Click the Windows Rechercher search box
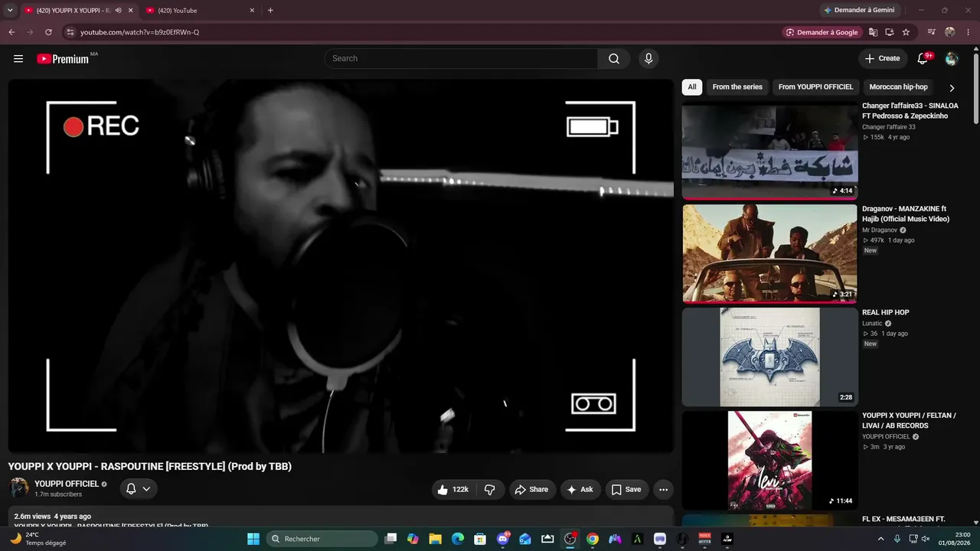 pyautogui.click(x=322, y=539)
